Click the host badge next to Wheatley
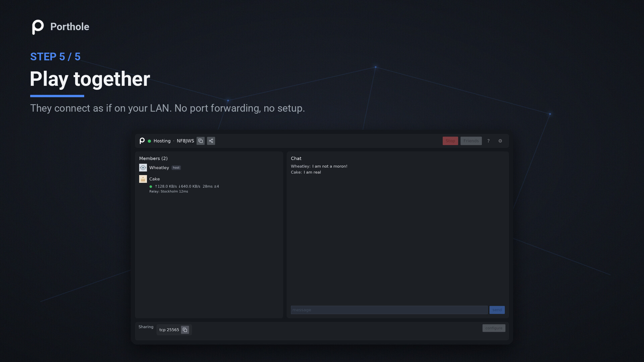 click(x=176, y=168)
